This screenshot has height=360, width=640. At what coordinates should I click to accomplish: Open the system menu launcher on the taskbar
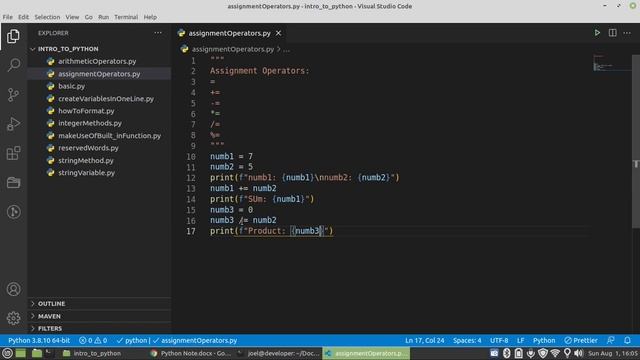coord(7,353)
